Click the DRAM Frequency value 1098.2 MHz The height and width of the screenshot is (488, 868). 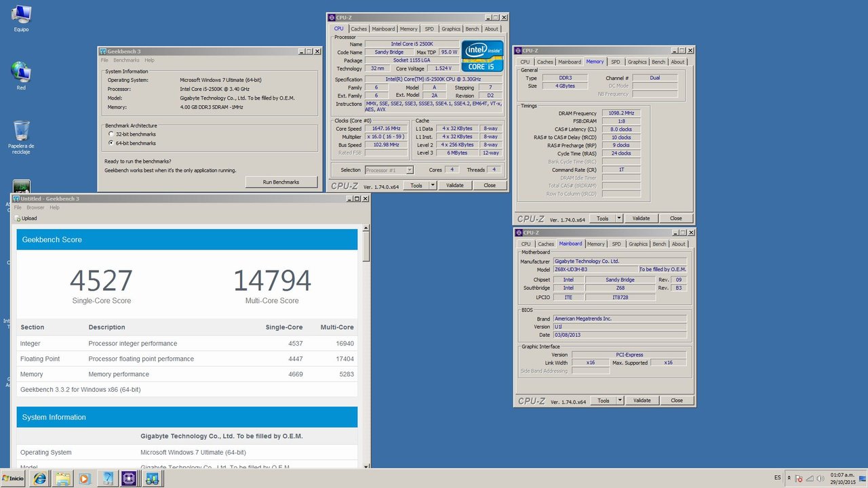coord(621,113)
